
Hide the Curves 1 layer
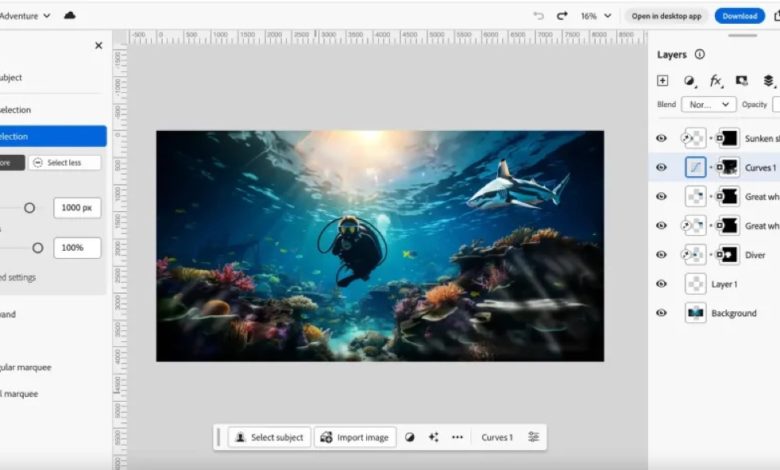point(661,168)
